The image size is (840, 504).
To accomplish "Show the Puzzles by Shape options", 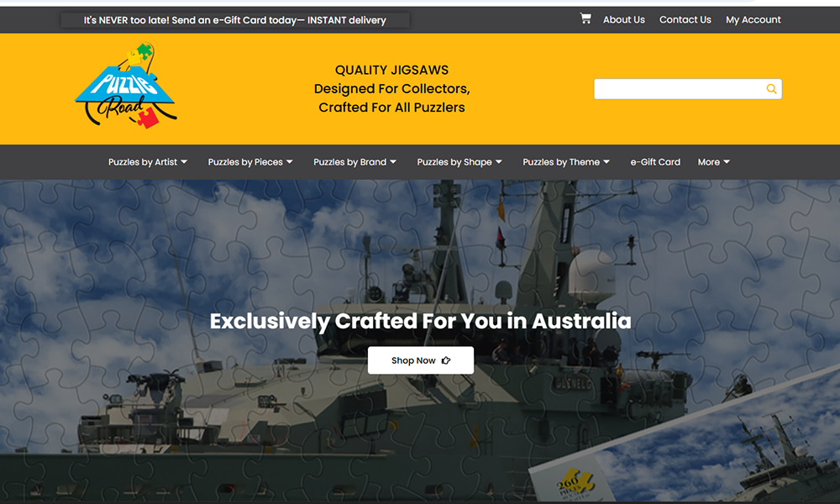I will (x=459, y=162).
